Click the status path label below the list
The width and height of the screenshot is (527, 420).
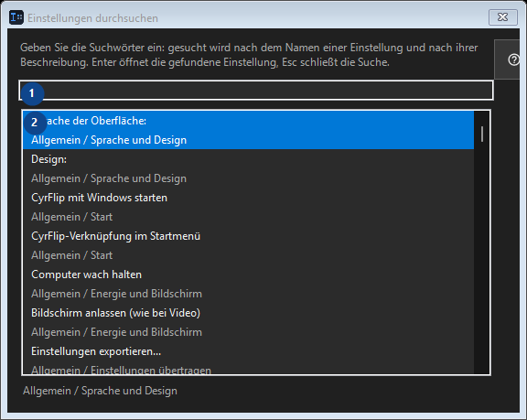[100, 391]
